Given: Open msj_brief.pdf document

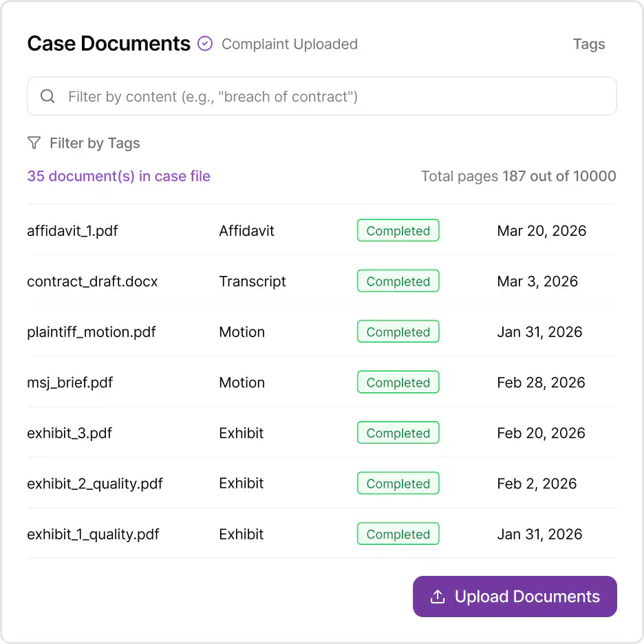Looking at the screenshot, I should (x=69, y=383).
